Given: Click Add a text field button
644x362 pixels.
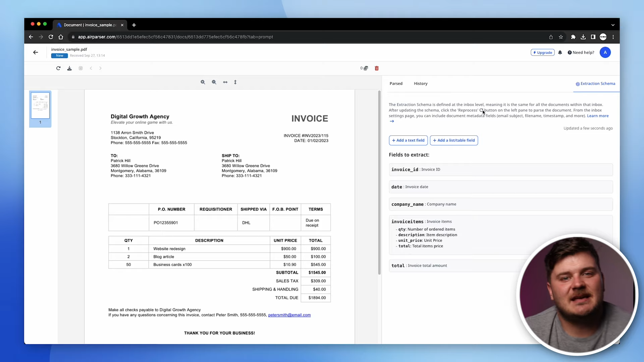Looking at the screenshot, I should click(x=408, y=140).
